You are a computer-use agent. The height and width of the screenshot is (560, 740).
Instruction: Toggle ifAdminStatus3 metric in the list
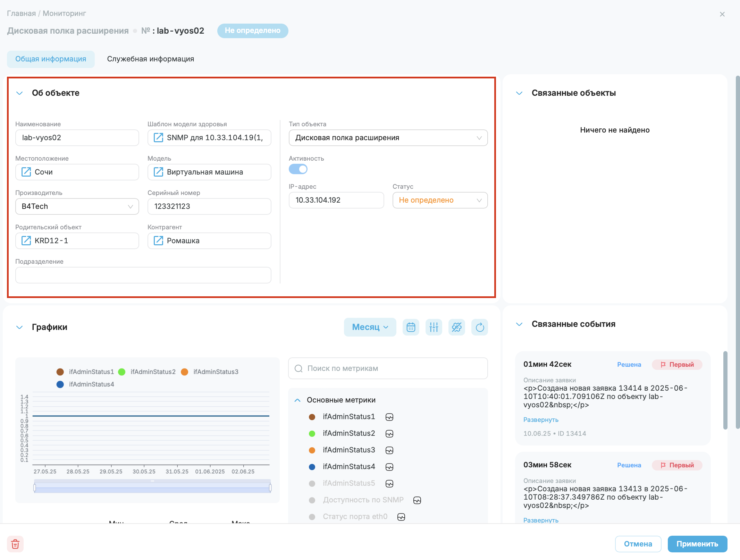(342, 450)
